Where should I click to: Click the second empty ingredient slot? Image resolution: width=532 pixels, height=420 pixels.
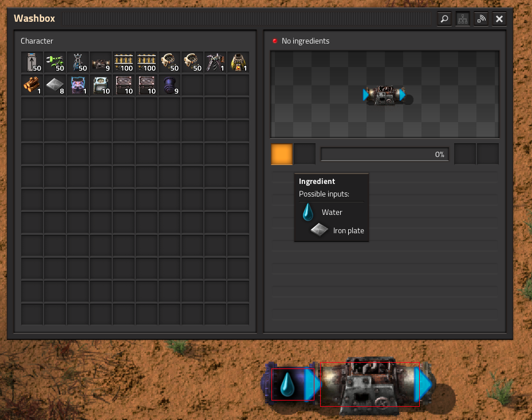click(304, 154)
